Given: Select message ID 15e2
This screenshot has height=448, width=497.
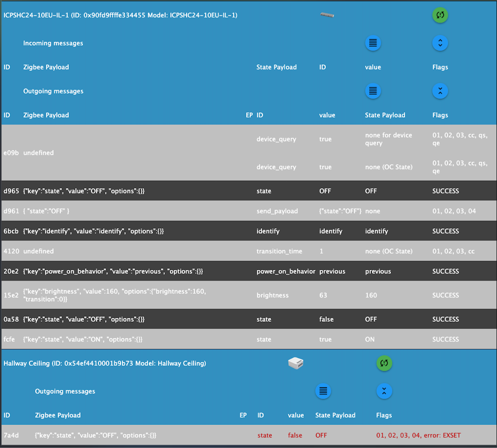Looking at the screenshot, I should pos(11,295).
